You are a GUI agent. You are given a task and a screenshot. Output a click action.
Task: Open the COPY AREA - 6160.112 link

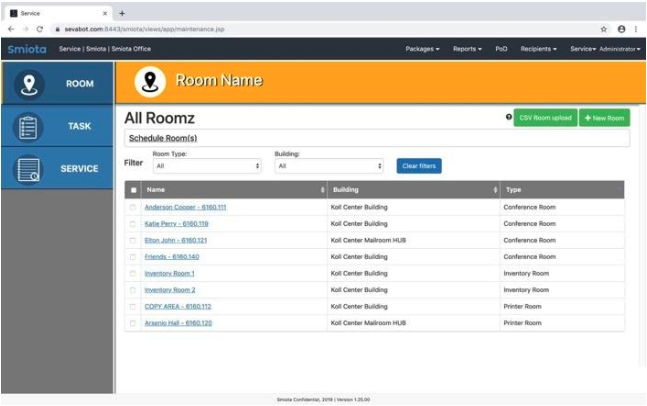click(177, 307)
